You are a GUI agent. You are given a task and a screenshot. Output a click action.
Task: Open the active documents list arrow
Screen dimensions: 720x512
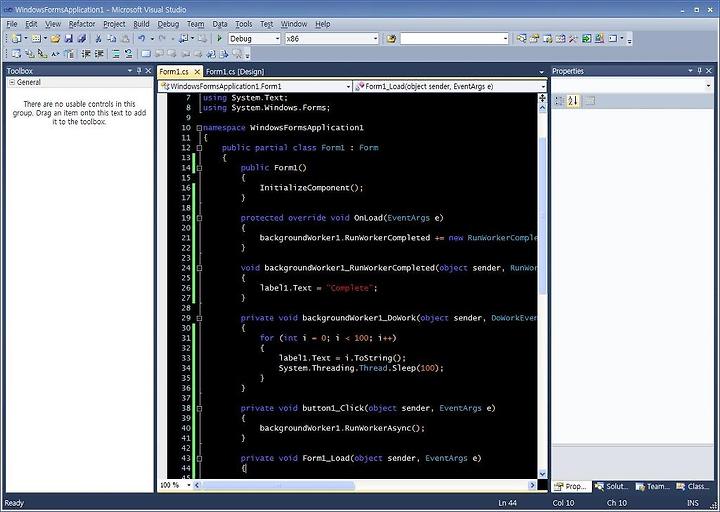pos(541,72)
